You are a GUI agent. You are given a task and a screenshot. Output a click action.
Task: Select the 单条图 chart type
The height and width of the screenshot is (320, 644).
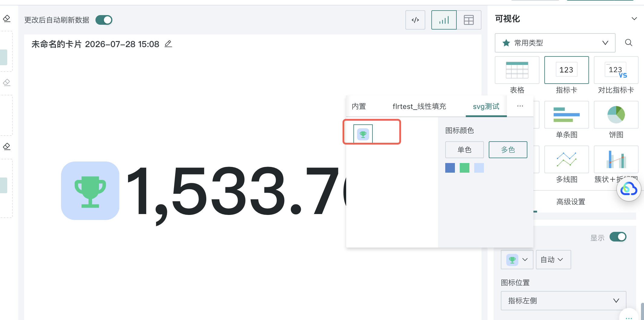pos(566,115)
